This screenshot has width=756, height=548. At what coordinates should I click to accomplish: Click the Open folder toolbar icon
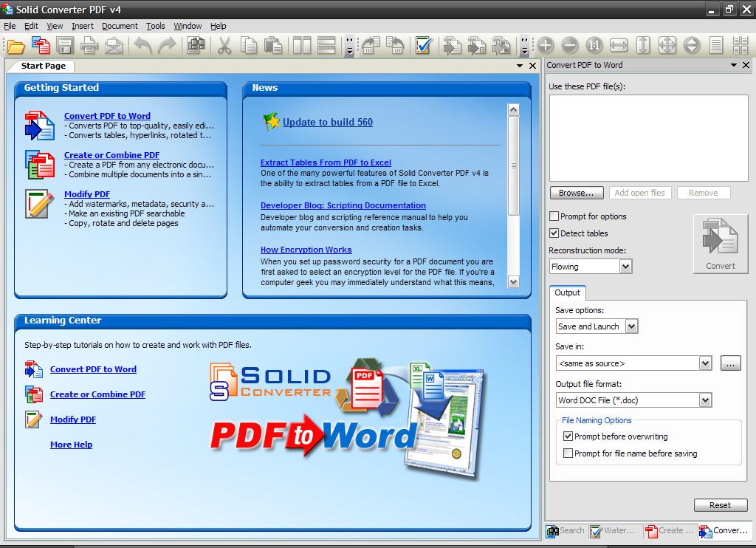(x=16, y=47)
